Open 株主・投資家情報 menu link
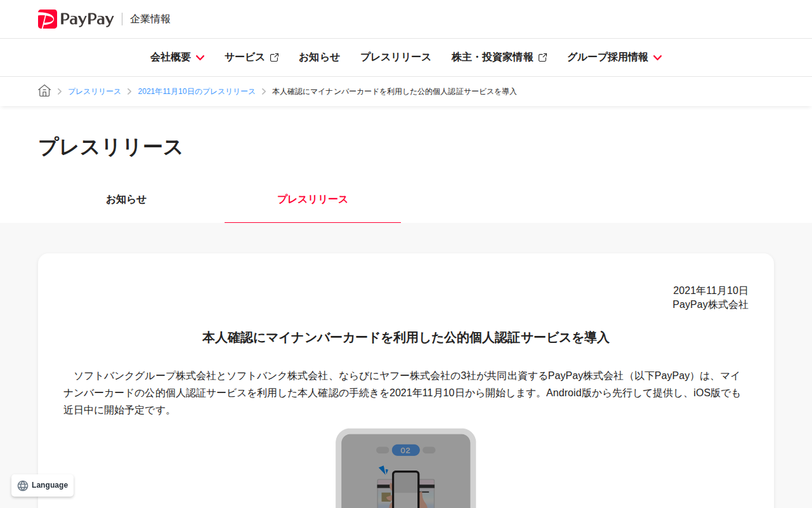This screenshot has width=812, height=508. coord(492,57)
